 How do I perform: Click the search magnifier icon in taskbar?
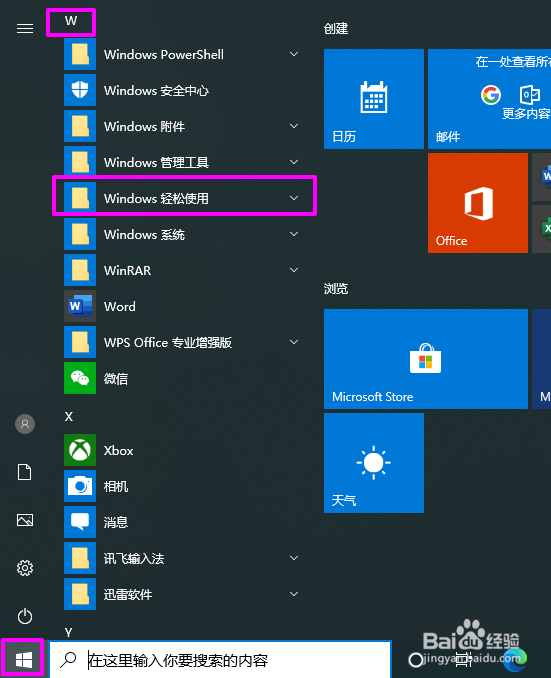[x=68, y=660]
